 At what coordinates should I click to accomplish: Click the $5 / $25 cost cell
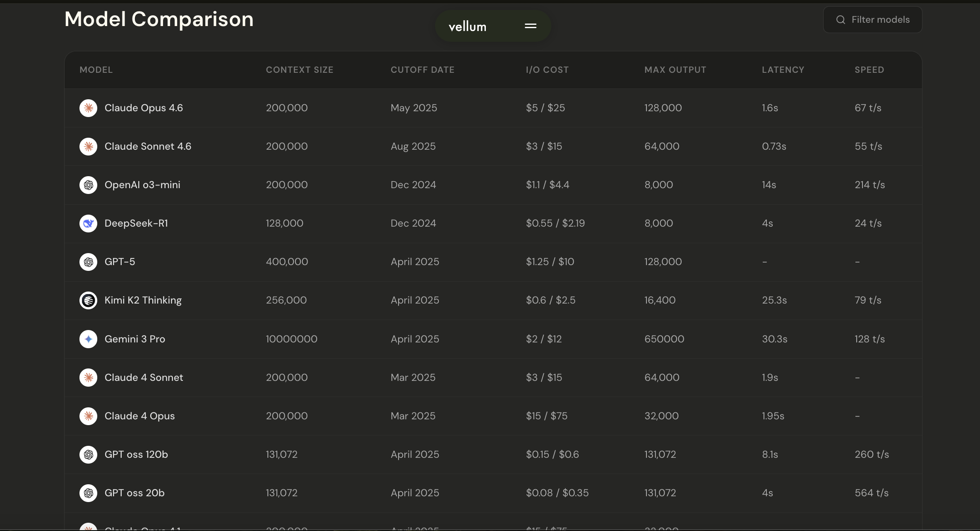(x=545, y=108)
